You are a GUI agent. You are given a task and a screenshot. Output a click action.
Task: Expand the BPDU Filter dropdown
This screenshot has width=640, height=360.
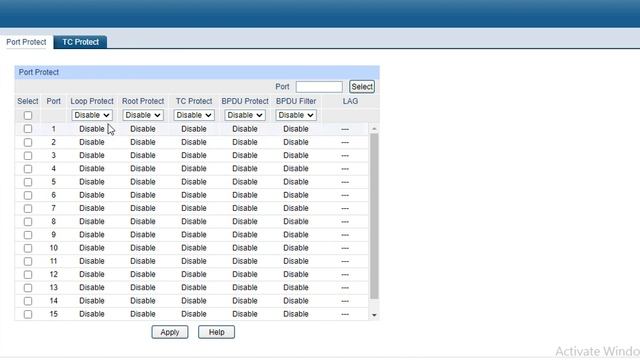[x=296, y=115]
